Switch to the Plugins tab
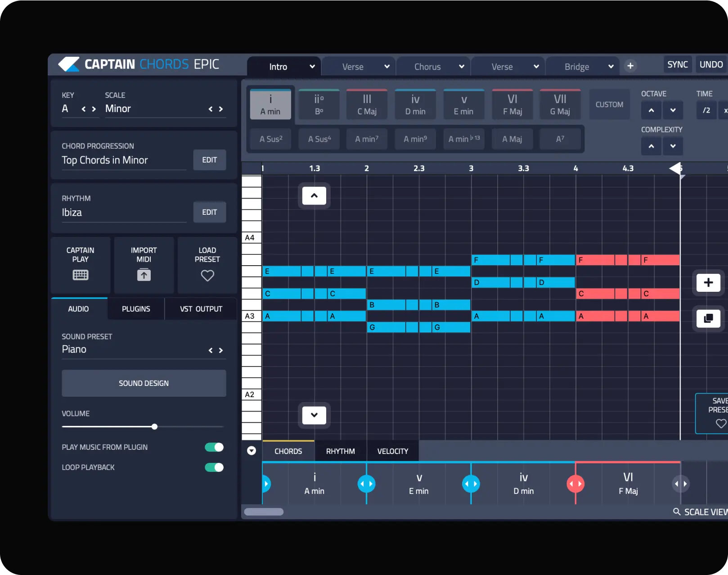Screen dimensions: 728x575 click(136, 309)
